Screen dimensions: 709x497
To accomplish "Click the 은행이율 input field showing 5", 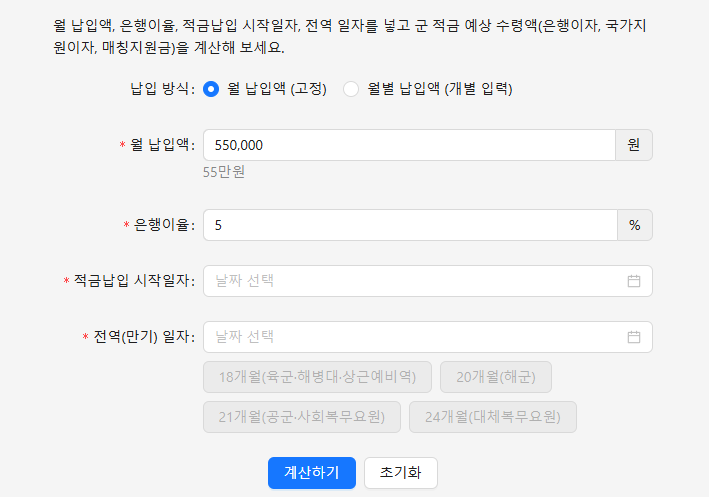I will (x=410, y=225).
